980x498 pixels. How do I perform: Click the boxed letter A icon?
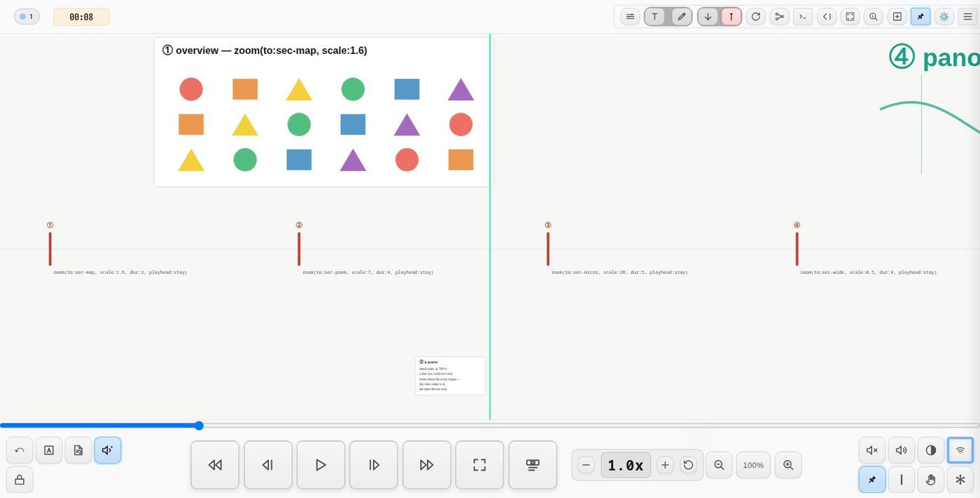click(49, 450)
